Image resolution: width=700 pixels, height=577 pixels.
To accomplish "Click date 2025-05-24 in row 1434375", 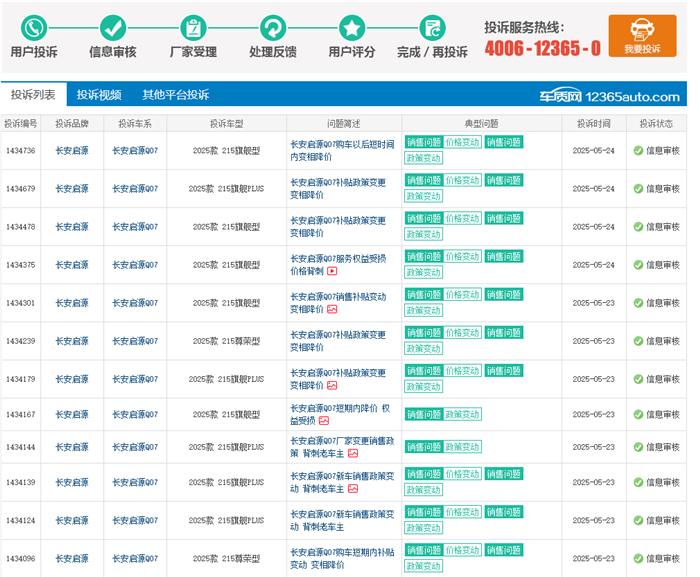I will coord(593,265).
